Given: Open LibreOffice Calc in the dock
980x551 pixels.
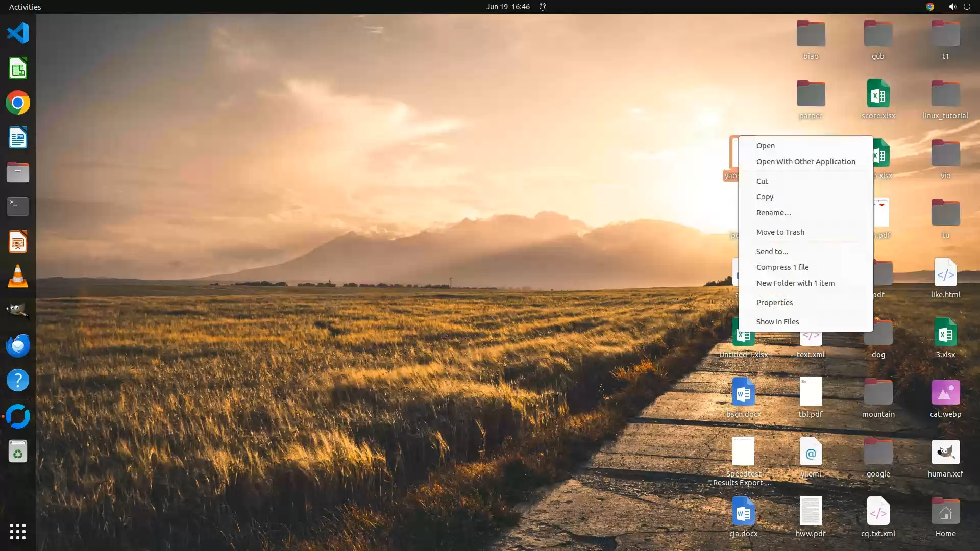Looking at the screenshot, I should [18, 68].
